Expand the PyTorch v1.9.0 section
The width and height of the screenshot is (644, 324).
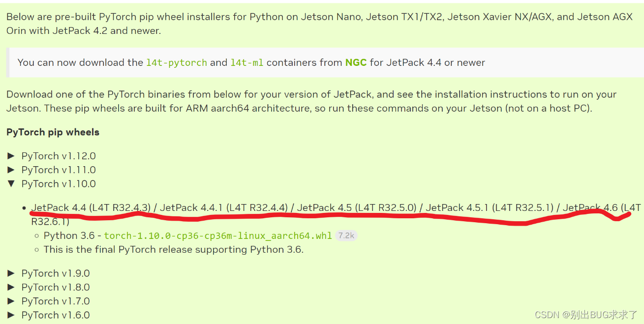click(x=48, y=273)
